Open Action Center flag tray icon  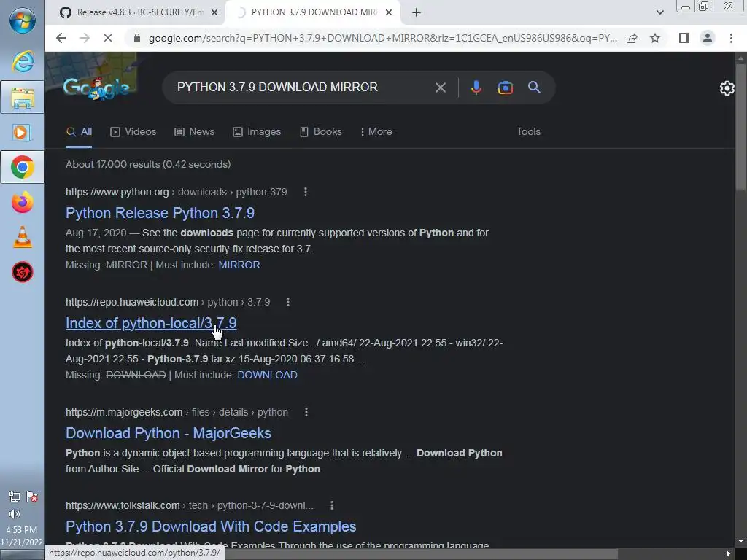point(32,497)
